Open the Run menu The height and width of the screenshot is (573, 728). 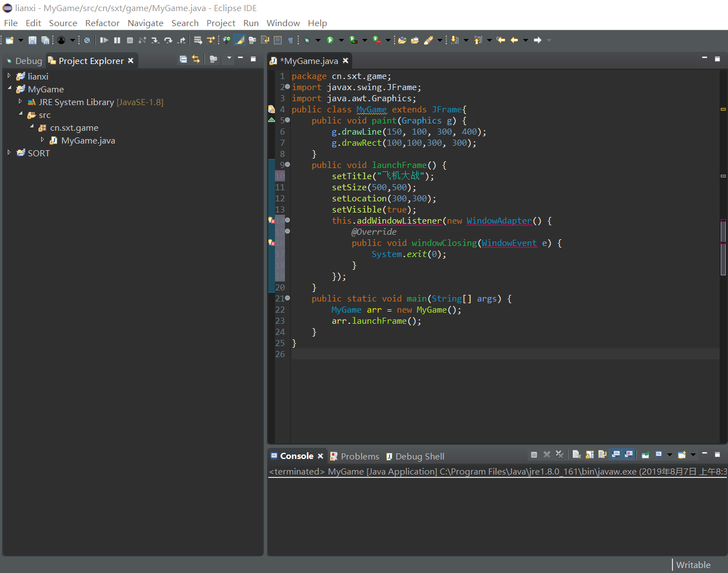pos(251,23)
